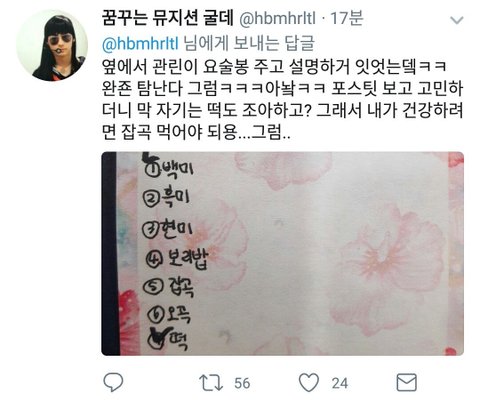The height and width of the screenshot is (402, 480).
Task: Expand the tweet options chevron
Action: pos(456,20)
